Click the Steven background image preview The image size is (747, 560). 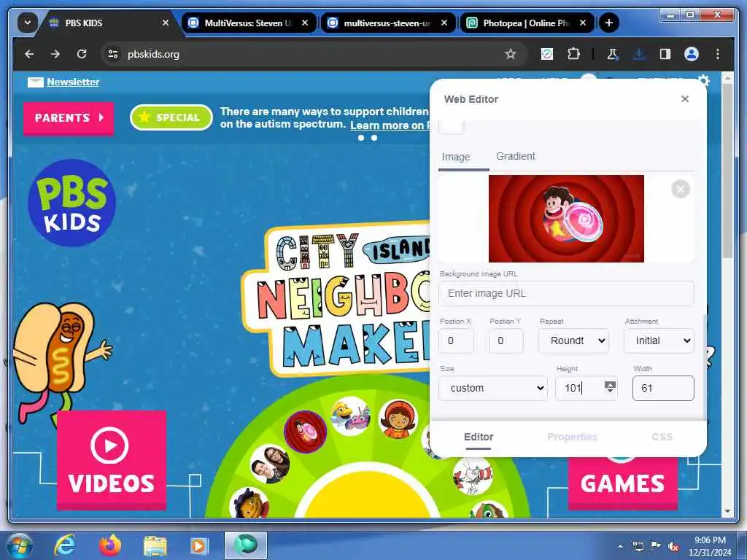pos(566,219)
